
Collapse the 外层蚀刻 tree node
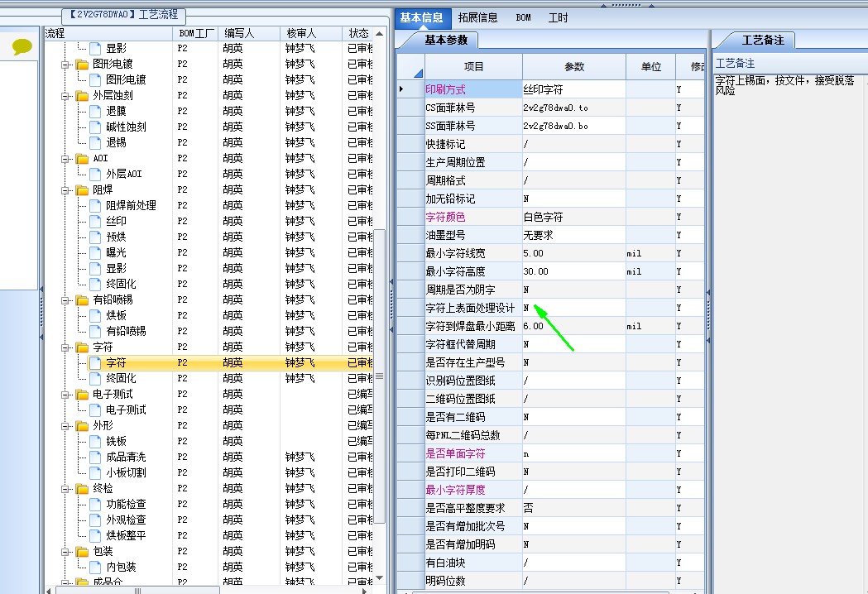(65, 96)
